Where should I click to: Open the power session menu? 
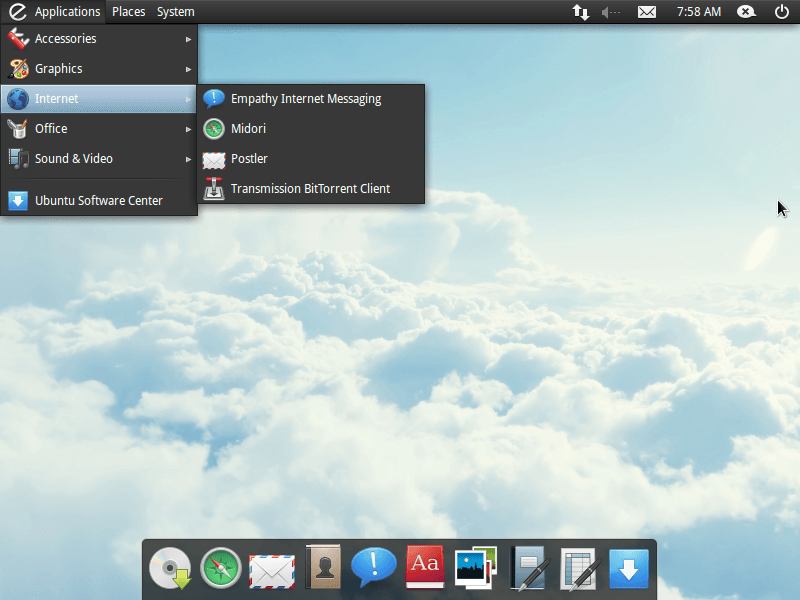(x=782, y=12)
